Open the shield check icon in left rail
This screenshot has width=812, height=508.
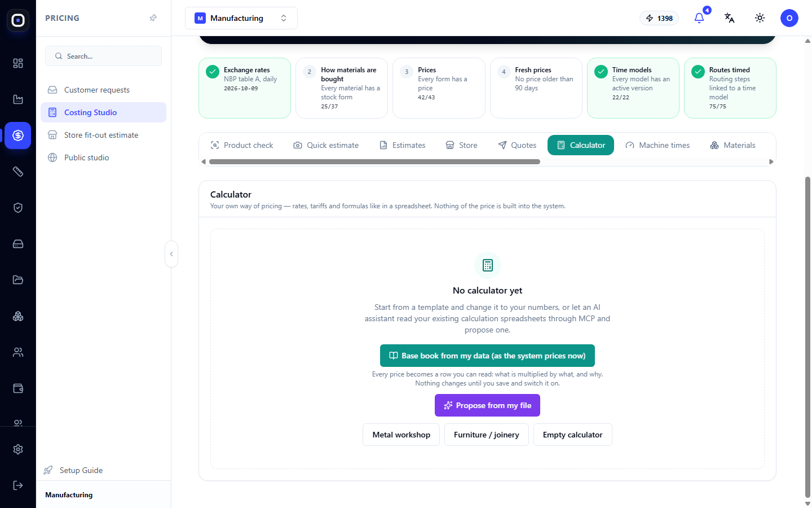click(x=18, y=208)
